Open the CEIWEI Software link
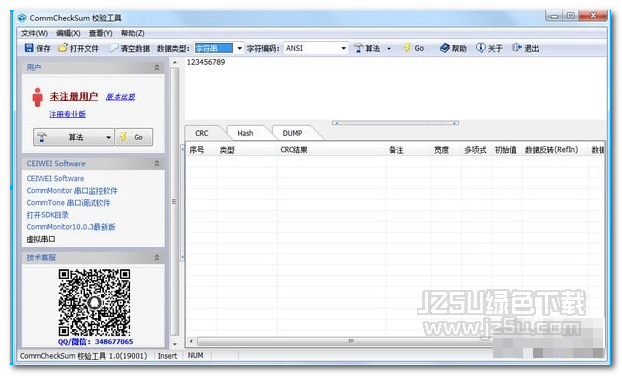This screenshot has width=622, height=376. point(55,178)
